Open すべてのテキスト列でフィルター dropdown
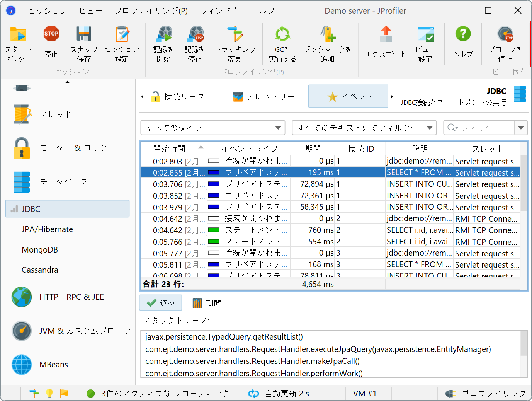Image resolution: width=532 pixels, height=401 pixels. (x=364, y=128)
